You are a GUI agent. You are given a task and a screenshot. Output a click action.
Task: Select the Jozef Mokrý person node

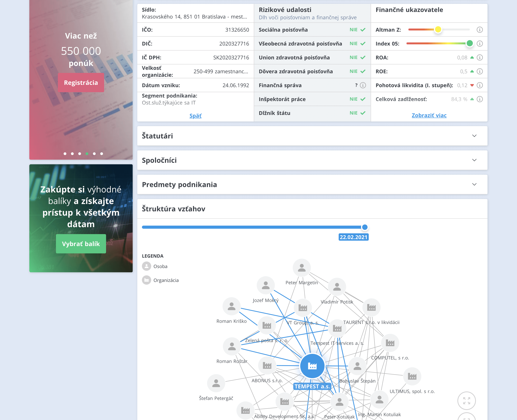[266, 285]
